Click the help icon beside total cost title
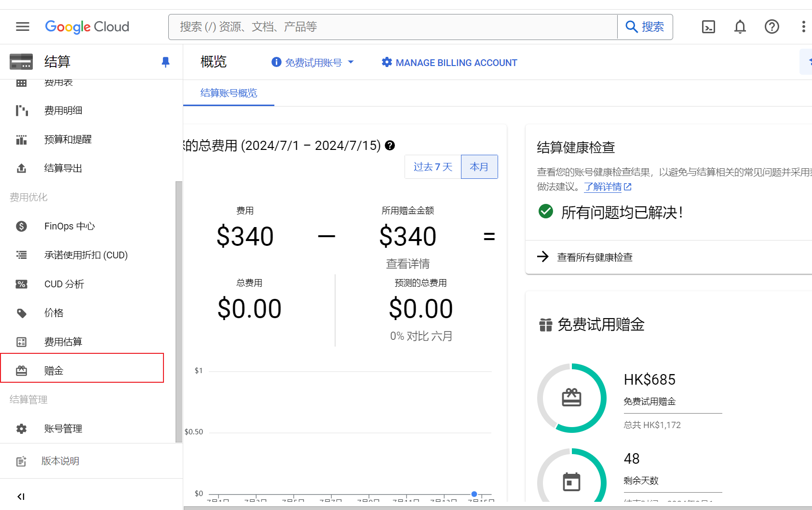812x510 pixels. pyautogui.click(x=390, y=146)
